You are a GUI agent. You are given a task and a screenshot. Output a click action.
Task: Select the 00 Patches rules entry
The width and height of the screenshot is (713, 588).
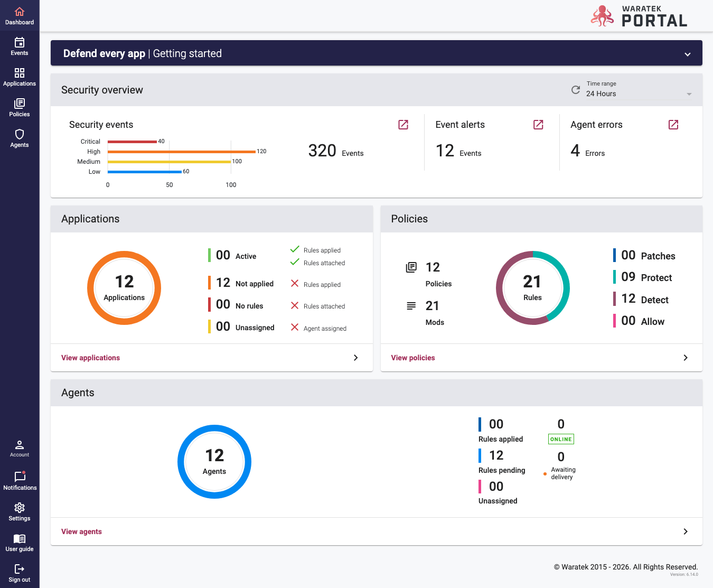644,255
